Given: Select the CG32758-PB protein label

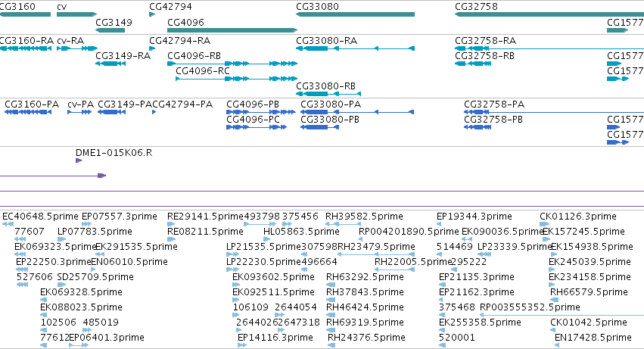Looking at the screenshot, I should [493, 120].
